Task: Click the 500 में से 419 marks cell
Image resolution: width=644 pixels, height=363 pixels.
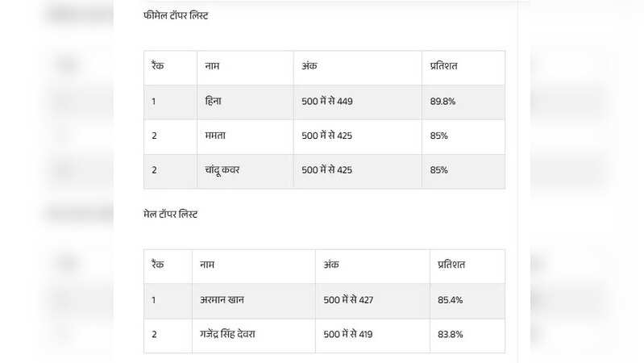Action: (348, 334)
